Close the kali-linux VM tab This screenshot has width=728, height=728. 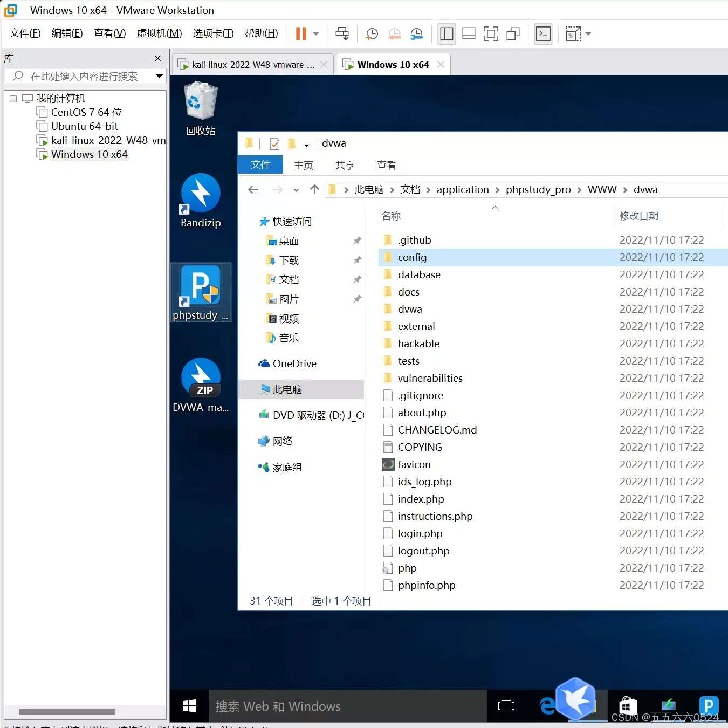pos(324,64)
